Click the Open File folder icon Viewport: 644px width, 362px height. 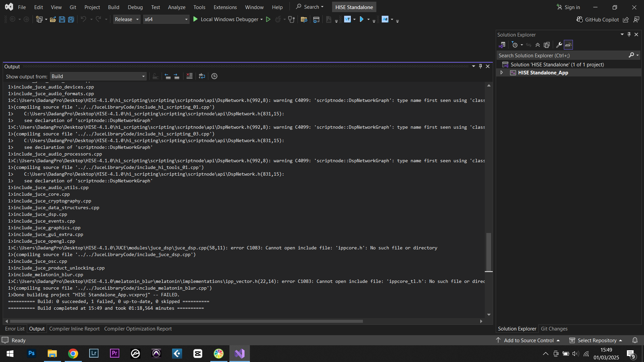point(53,19)
